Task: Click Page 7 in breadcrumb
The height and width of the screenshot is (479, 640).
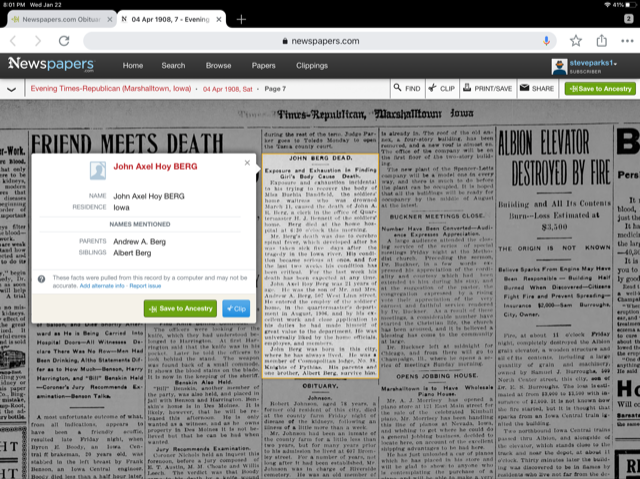Action: point(275,89)
